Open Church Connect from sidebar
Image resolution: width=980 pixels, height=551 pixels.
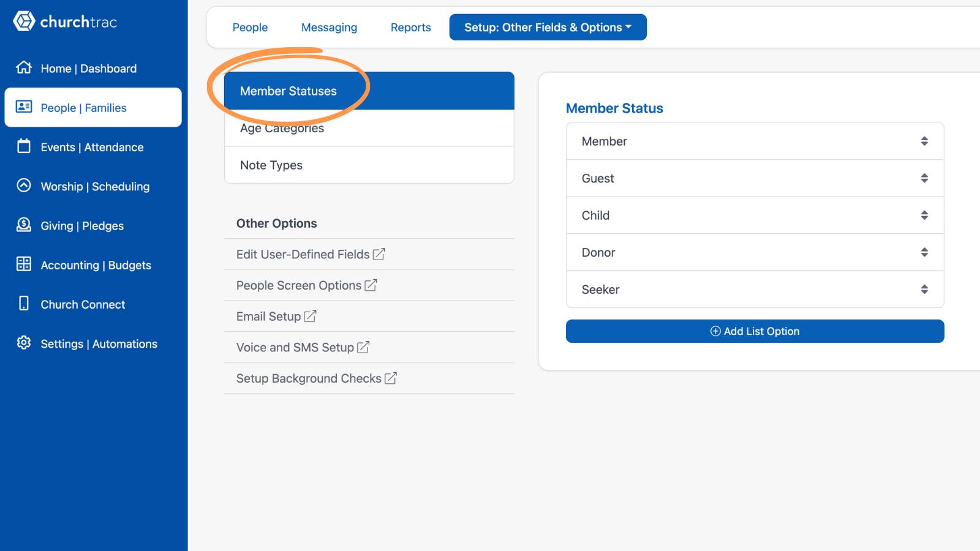tap(93, 304)
